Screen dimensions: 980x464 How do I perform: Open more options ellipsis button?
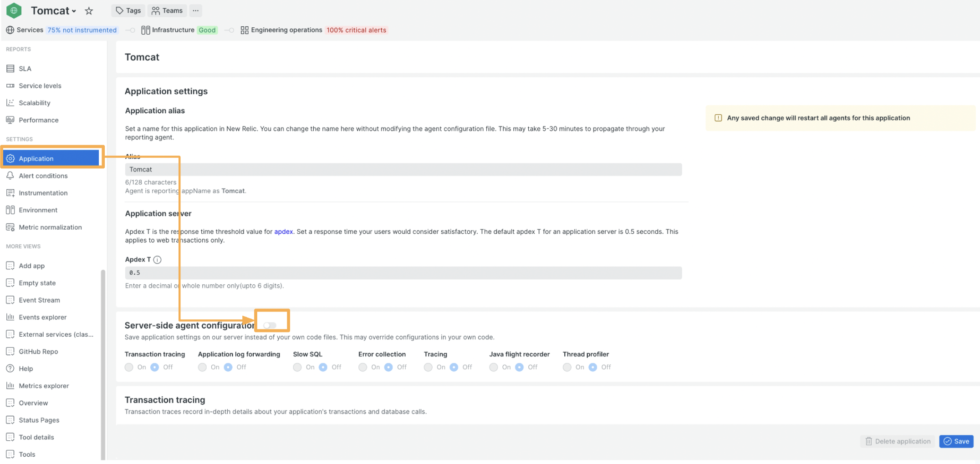pos(195,11)
